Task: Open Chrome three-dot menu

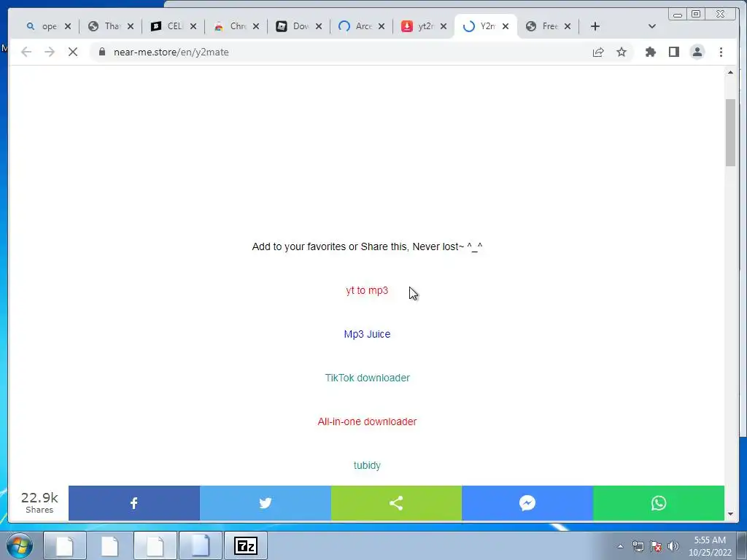Action: click(721, 52)
